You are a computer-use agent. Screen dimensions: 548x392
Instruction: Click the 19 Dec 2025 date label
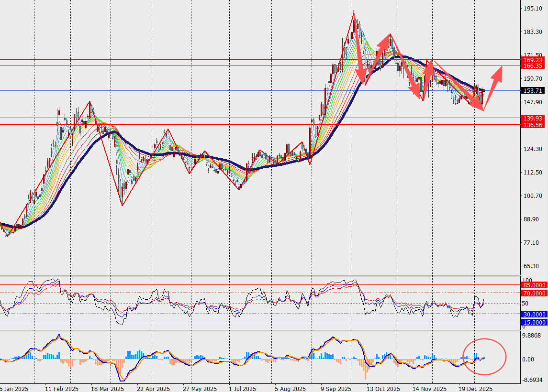(x=475, y=389)
